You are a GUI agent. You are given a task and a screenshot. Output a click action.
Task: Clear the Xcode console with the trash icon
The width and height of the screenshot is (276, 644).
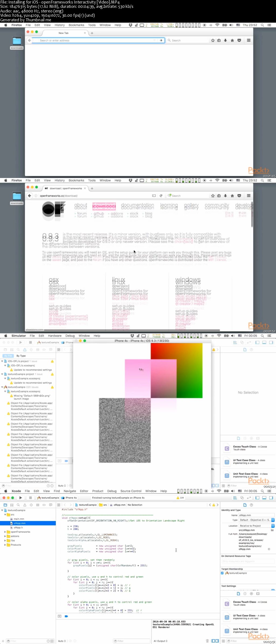(207, 641)
